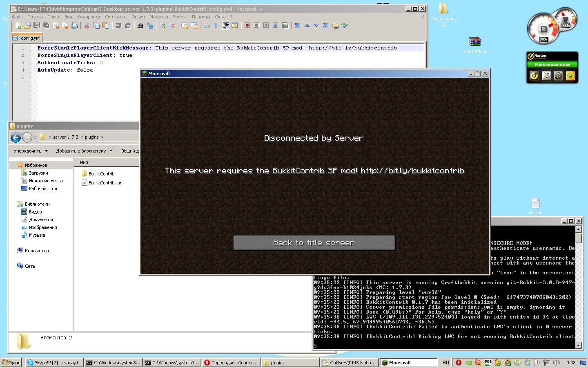Click the Playback macro icon
The height and width of the screenshot is (368, 588).
coord(266,25)
